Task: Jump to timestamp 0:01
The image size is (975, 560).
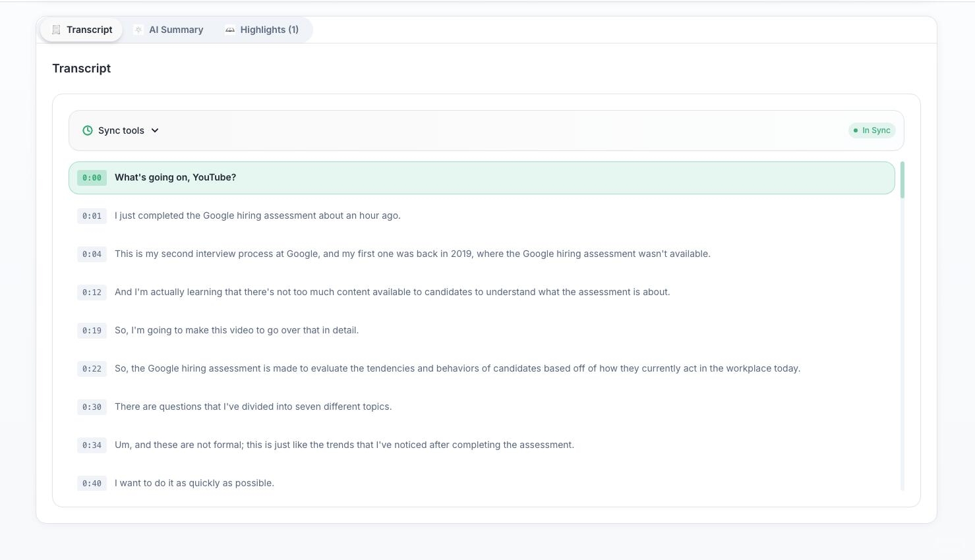Action: [x=92, y=216]
